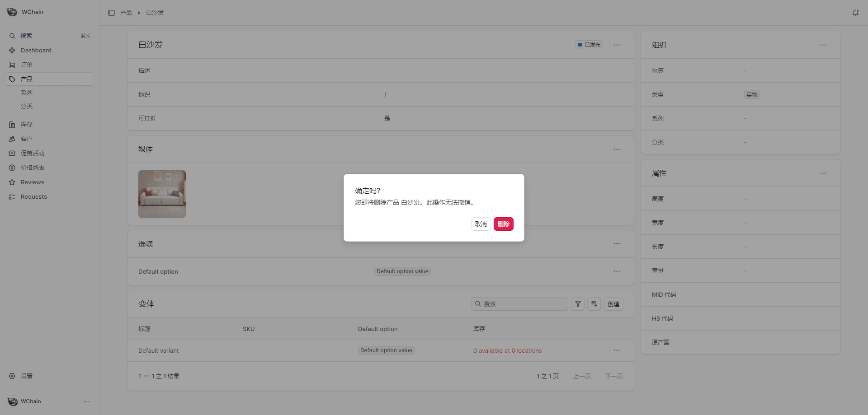The width and height of the screenshot is (868, 415).
Task: Open the 促销活动 promotions page
Action: pos(33,153)
